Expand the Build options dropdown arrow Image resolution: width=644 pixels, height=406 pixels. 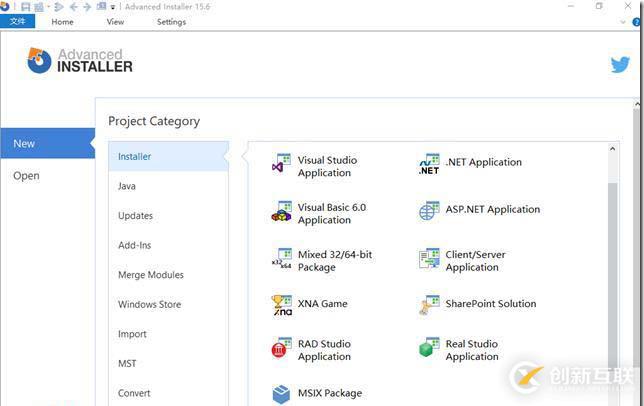point(48,7)
